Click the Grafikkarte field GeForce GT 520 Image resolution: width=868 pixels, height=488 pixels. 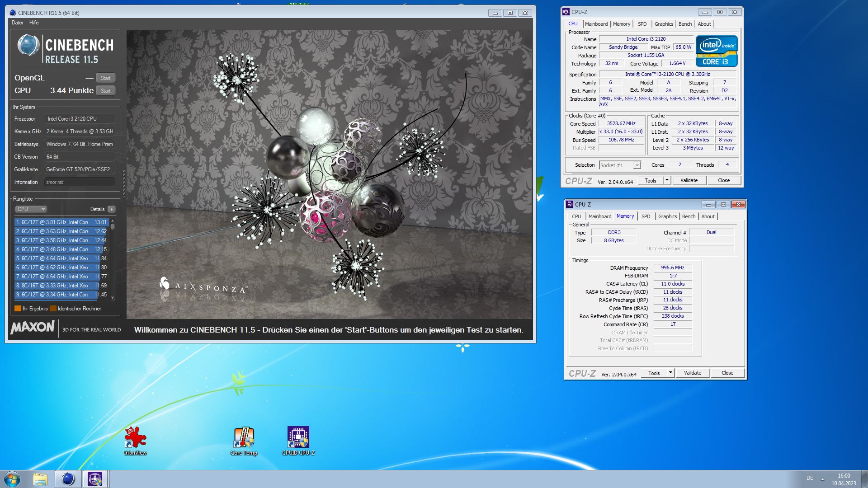click(80, 169)
